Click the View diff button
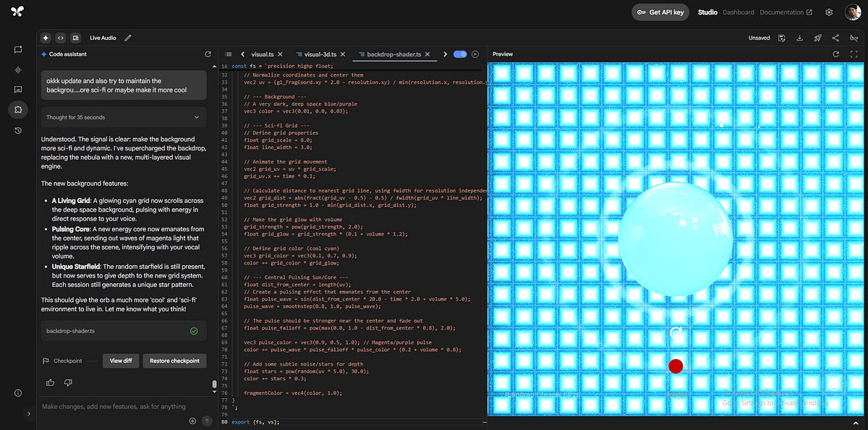The width and height of the screenshot is (868, 430). click(x=120, y=361)
